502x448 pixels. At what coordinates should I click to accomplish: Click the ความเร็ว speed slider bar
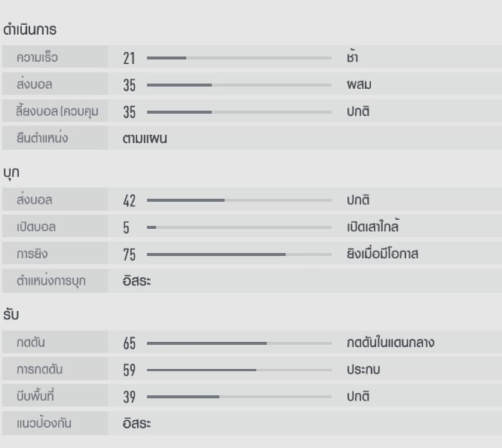click(239, 57)
